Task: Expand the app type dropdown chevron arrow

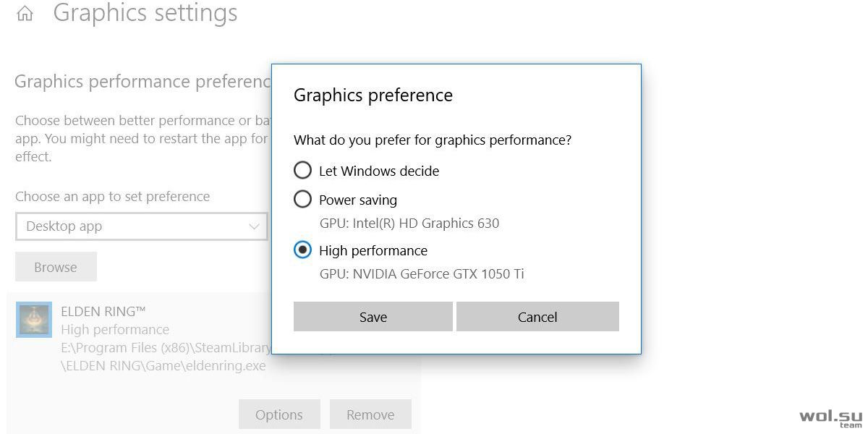Action: 254,226
